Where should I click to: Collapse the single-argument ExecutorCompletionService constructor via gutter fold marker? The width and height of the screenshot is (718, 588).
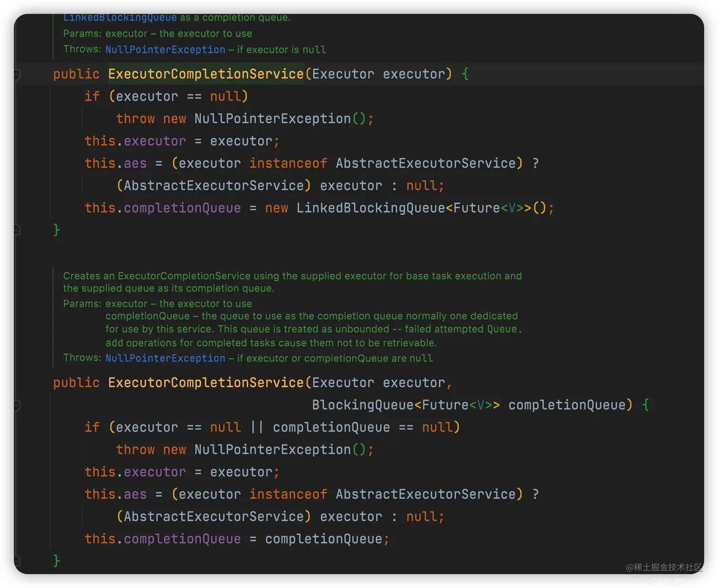(17, 74)
